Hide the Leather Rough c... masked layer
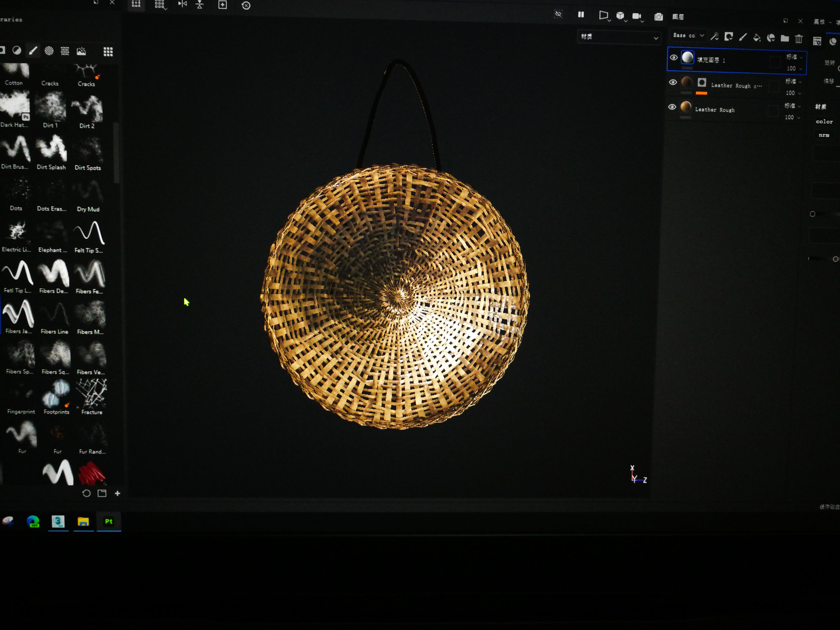840x630 pixels. pyautogui.click(x=673, y=82)
